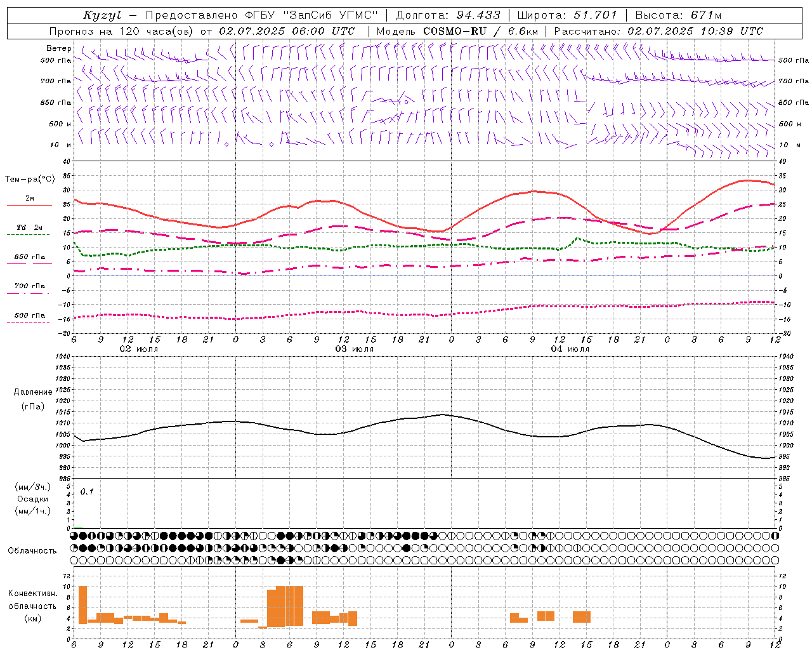Screen dimensions: 812x650
Task: Click the "Осадки" precipitation label
Action: [x=33, y=499]
